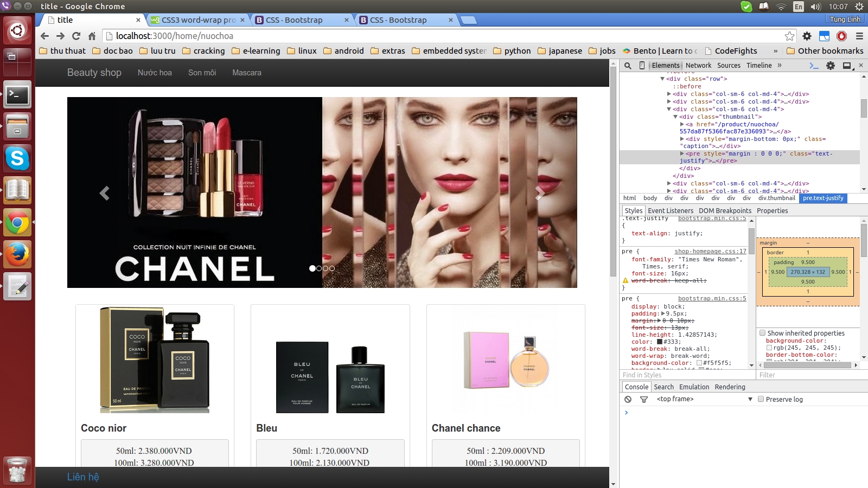Click the blue window extension icon

[x=825, y=36]
